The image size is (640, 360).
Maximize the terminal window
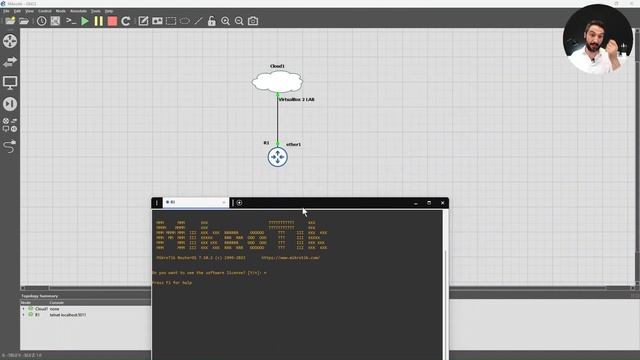(x=429, y=202)
